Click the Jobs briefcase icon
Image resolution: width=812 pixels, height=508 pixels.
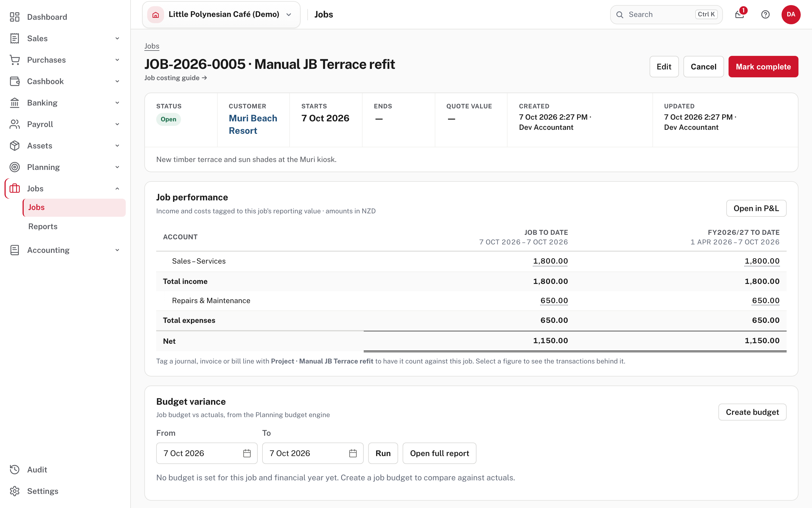coord(14,189)
